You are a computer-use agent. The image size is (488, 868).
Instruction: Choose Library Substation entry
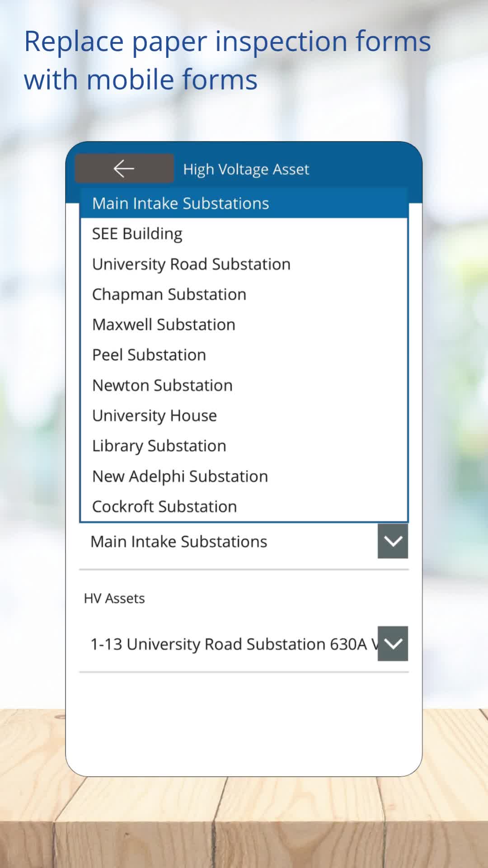[x=159, y=446]
